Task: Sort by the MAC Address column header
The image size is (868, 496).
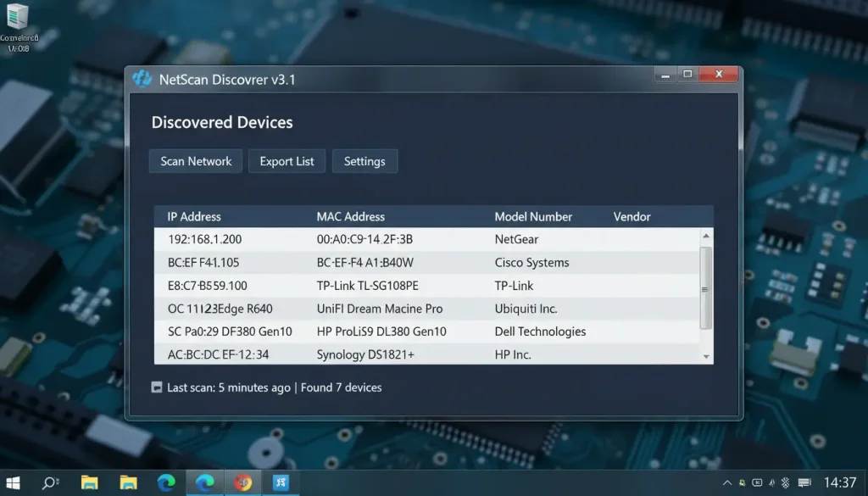Action: [x=350, y=216]
